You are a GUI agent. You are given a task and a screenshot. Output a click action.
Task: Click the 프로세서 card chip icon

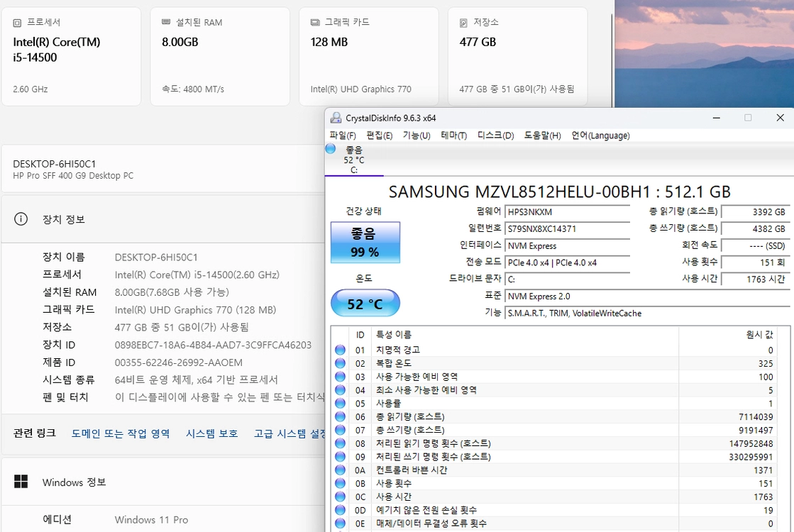point(17,23)
